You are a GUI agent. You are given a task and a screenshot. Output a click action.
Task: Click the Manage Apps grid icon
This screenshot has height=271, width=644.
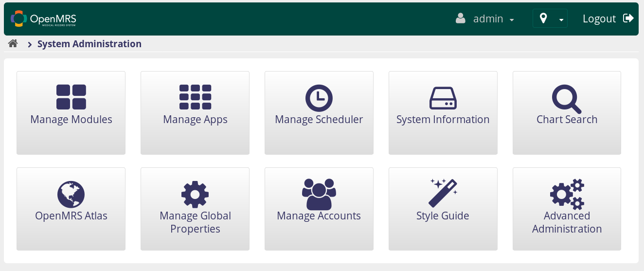195,97
